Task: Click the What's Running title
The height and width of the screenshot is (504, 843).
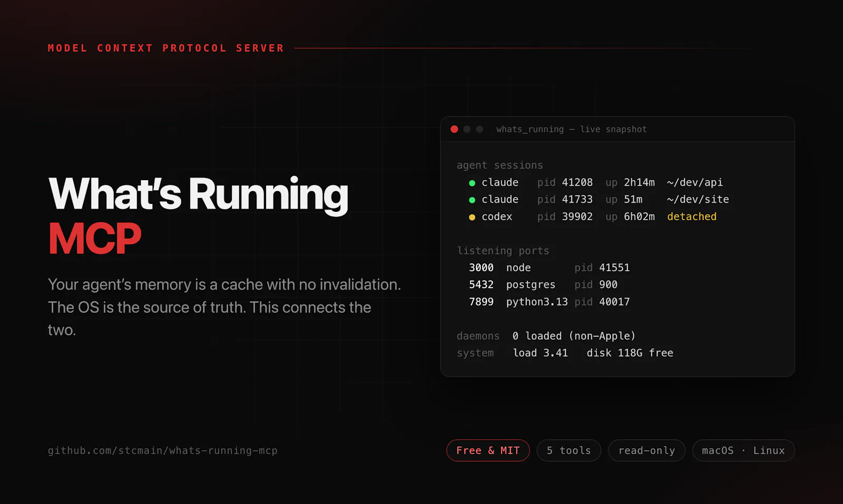Action: click(x=198, y=194)
